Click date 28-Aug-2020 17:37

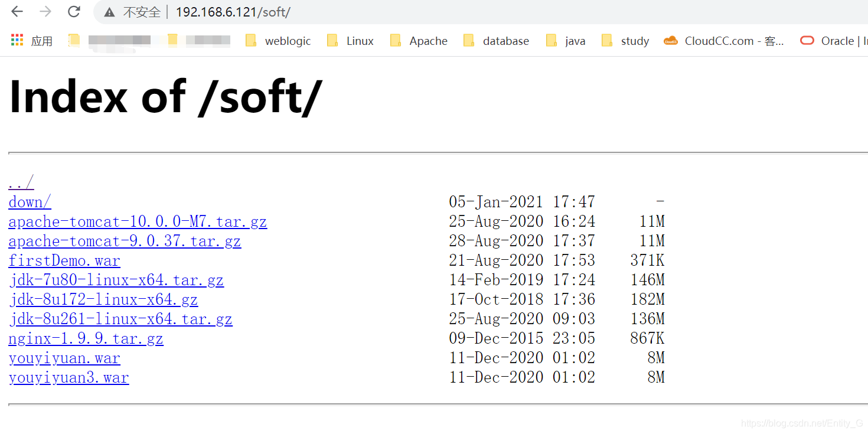pos(522,241)
